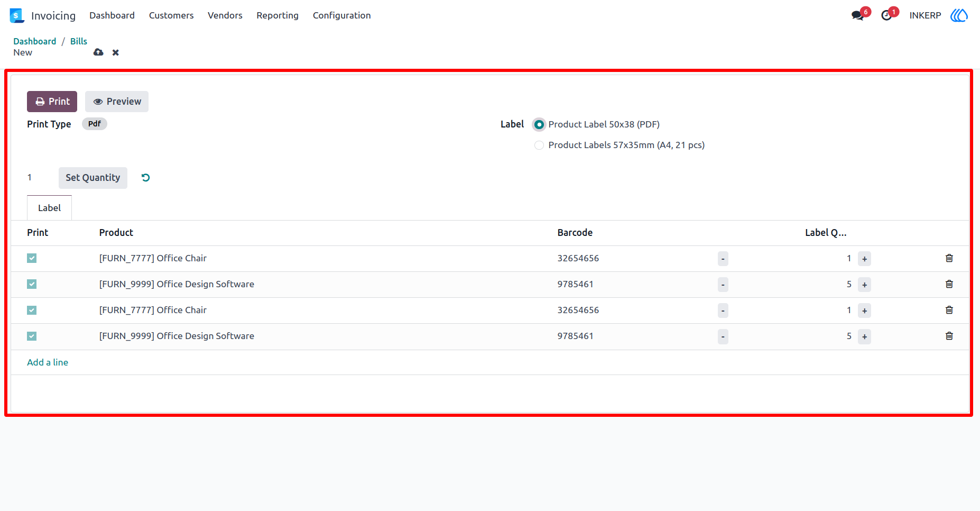Open the Invoicing app home icon
Image resolution: width=980 pixels, height=511 pixels.
pyautogui.click(x=17, y=15)
